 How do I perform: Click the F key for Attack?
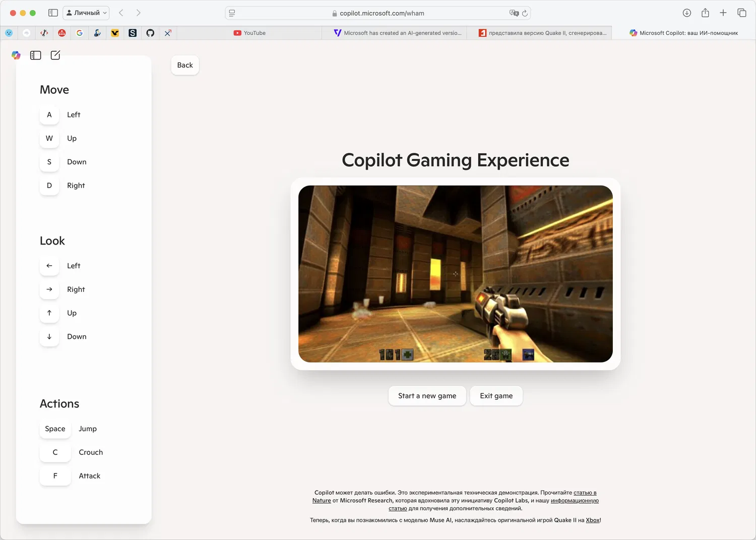click(x=55, y=476)
